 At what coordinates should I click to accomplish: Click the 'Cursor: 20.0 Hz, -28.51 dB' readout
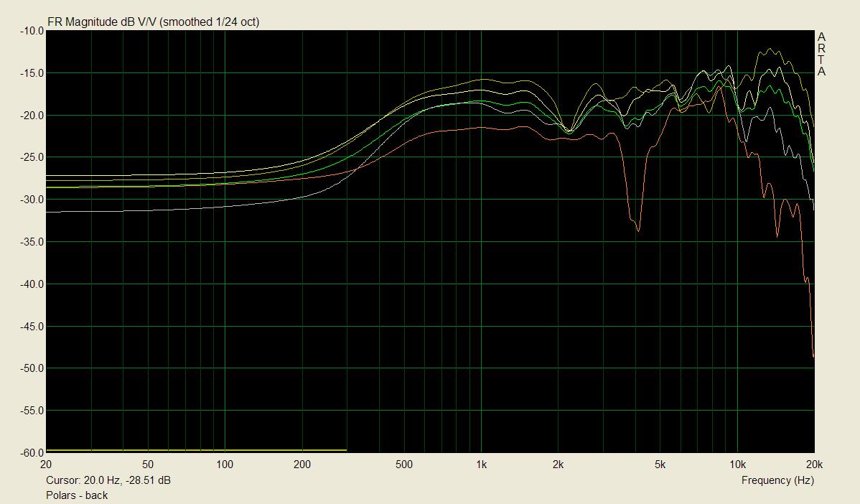(x=108, y=480)
